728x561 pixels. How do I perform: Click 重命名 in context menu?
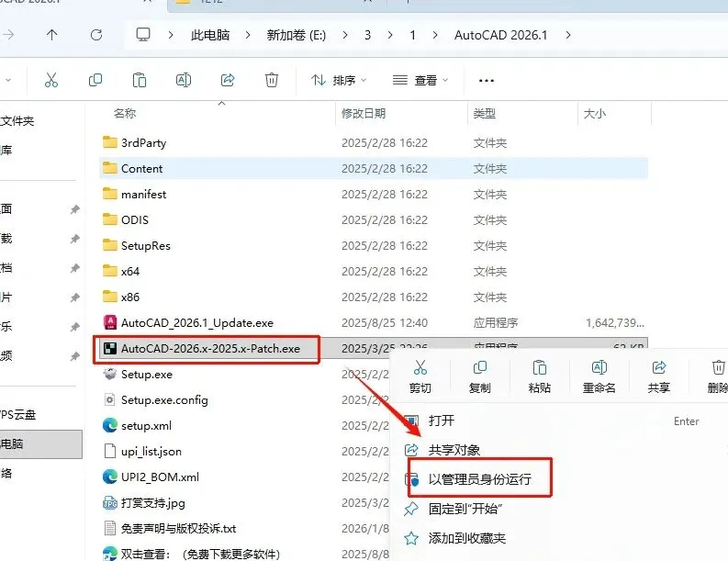click(599, 376)
